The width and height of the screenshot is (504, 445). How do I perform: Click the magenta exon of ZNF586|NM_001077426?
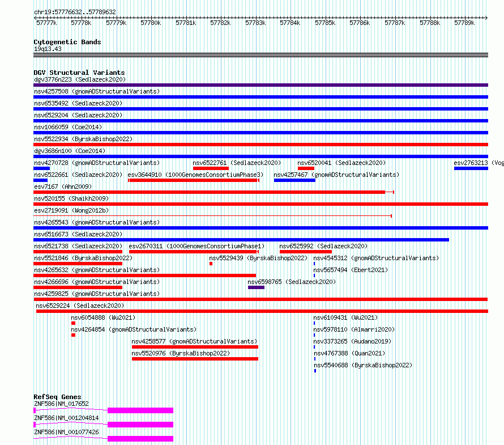140,439
